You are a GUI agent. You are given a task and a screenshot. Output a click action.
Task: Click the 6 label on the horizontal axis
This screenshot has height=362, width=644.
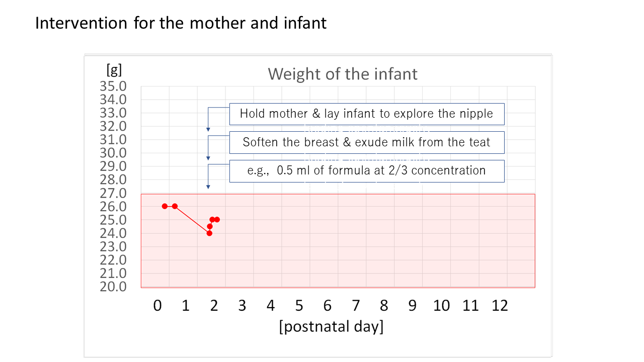328,305
